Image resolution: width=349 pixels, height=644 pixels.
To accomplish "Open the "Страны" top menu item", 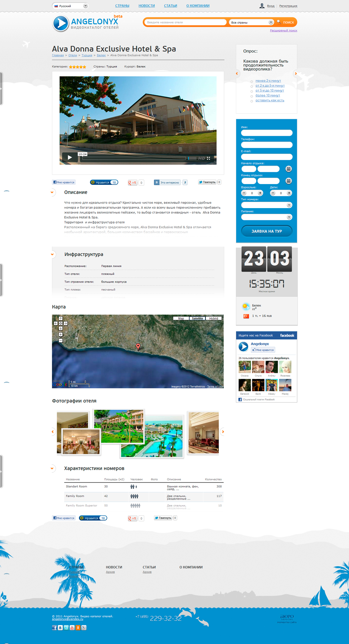I will click(x=122, y=6).
